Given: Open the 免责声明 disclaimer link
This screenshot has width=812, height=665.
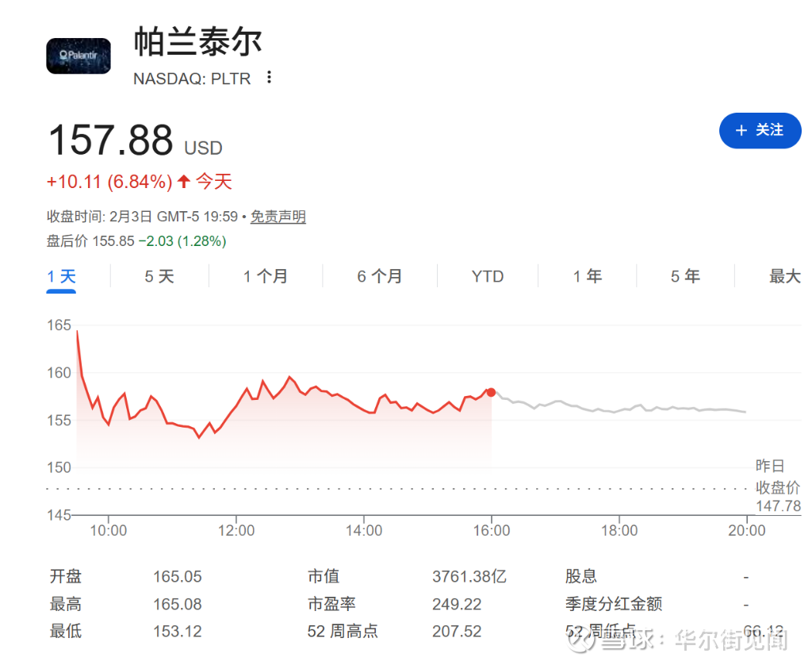Looking at the screenshot, I should coord(278,217).
